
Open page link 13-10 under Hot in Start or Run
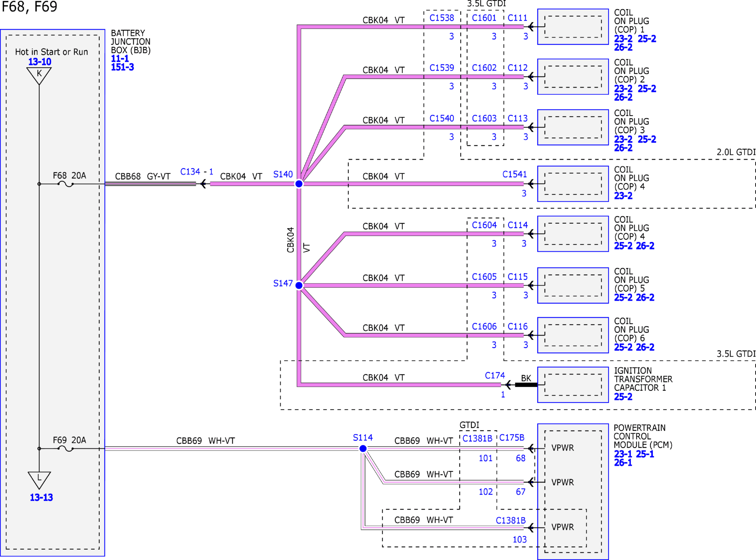pos(39,62)
